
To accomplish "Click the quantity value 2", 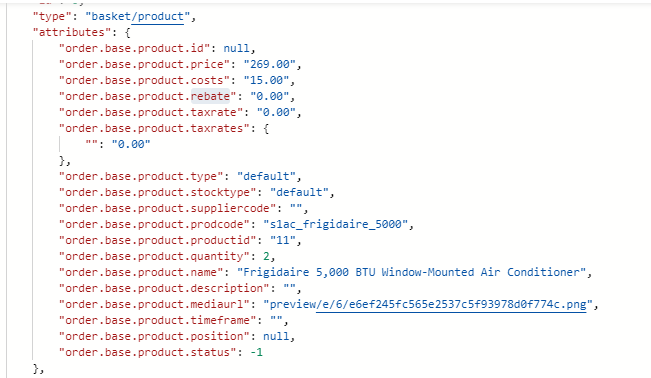I will [x=266, y=256].
